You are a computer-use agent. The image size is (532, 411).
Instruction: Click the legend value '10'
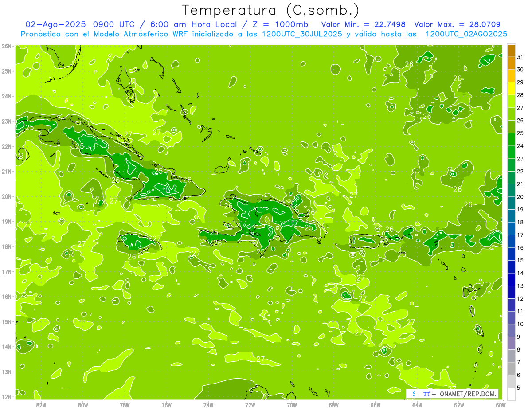[520, 324]
